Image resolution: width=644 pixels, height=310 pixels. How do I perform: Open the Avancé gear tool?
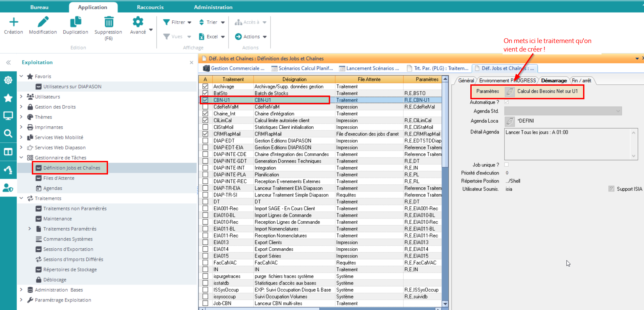(x=138, y=22)
